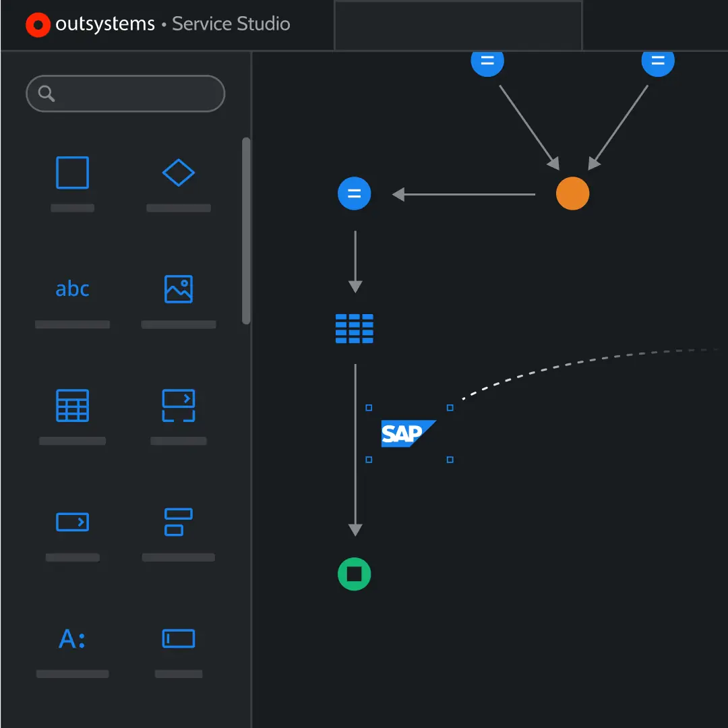Select the blue condition node left of the arrow
This screenshot has height=728, width=728.
coord(355,193)
